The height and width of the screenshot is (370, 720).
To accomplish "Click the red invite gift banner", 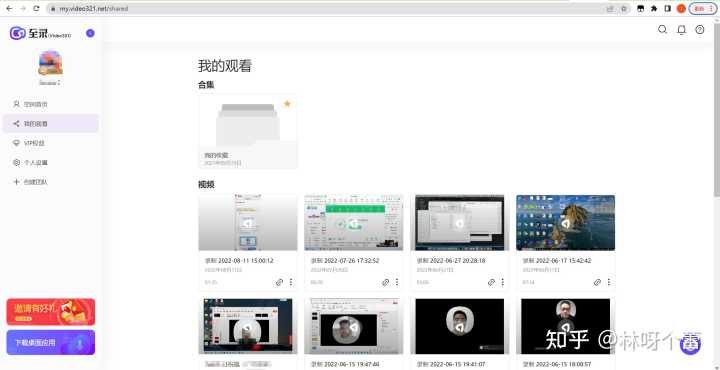I will (x=51, y=312).
